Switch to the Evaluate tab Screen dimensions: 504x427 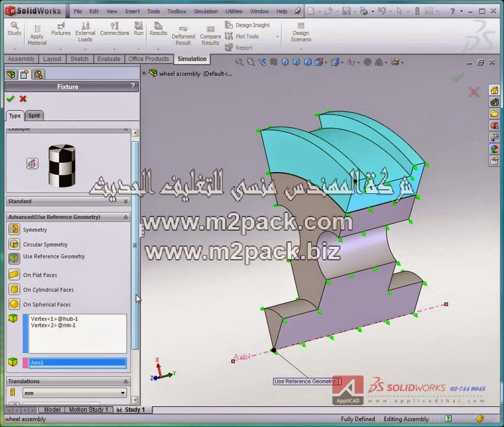(x=109, y=59)
